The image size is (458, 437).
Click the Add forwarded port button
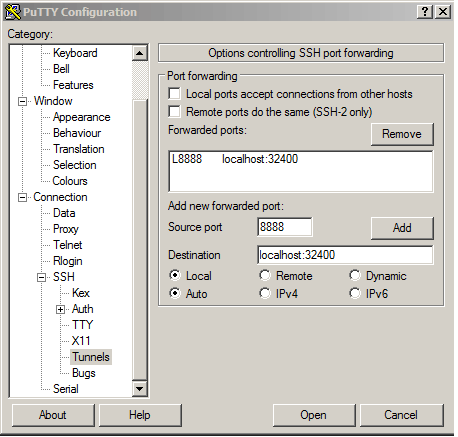402,228
